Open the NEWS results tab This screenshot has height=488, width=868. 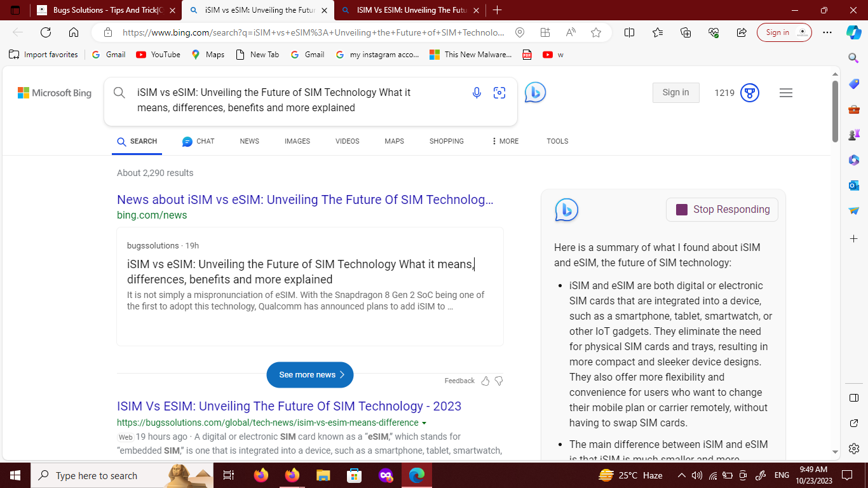click(250, 141)
